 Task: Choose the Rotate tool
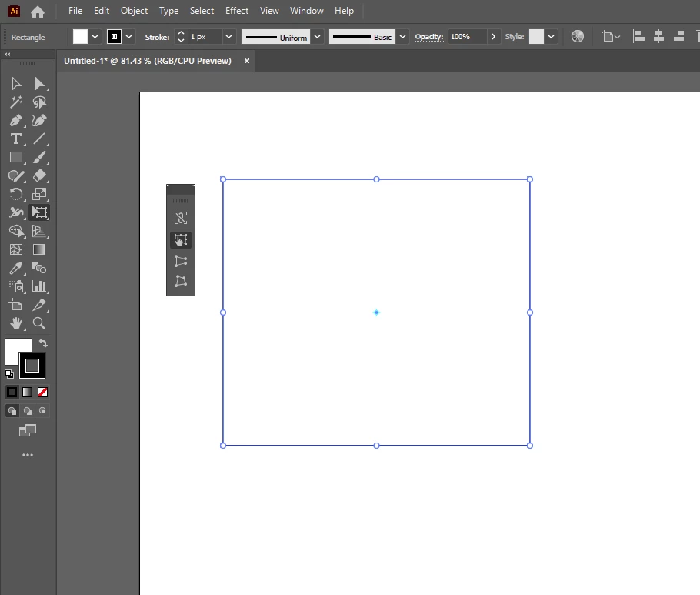coord(16,194)
